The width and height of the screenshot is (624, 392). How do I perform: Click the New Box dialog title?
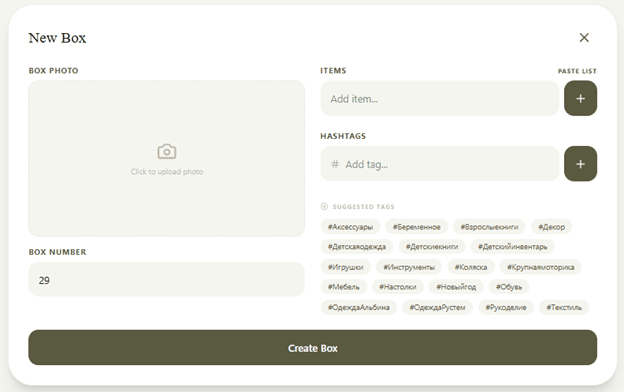(57, 38)
